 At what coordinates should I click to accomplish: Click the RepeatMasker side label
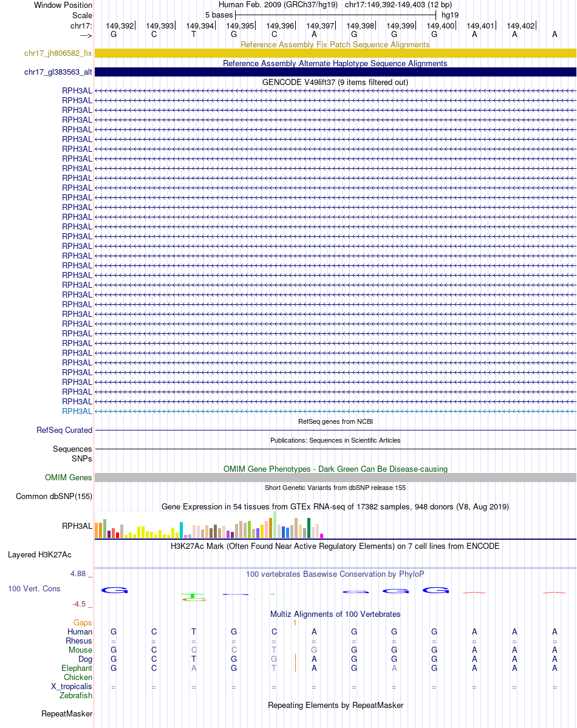click(x=67, y=713)
